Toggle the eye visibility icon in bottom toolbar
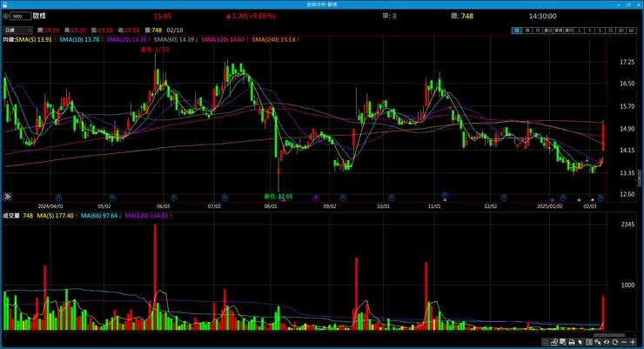The width and height of the screenshot is (644, 349). click(607, 342)
